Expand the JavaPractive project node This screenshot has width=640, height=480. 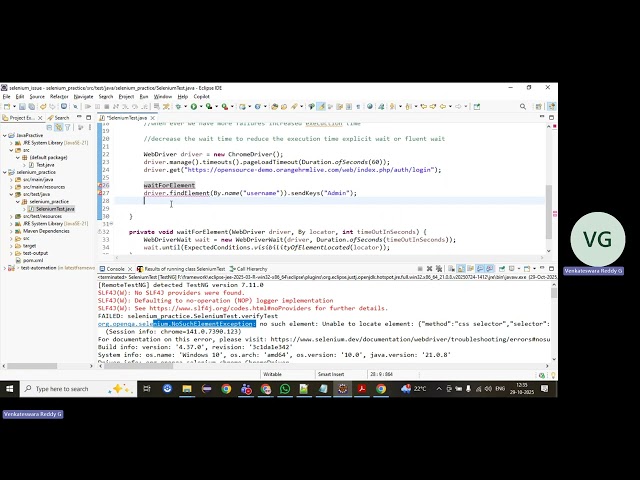(5, 135)
